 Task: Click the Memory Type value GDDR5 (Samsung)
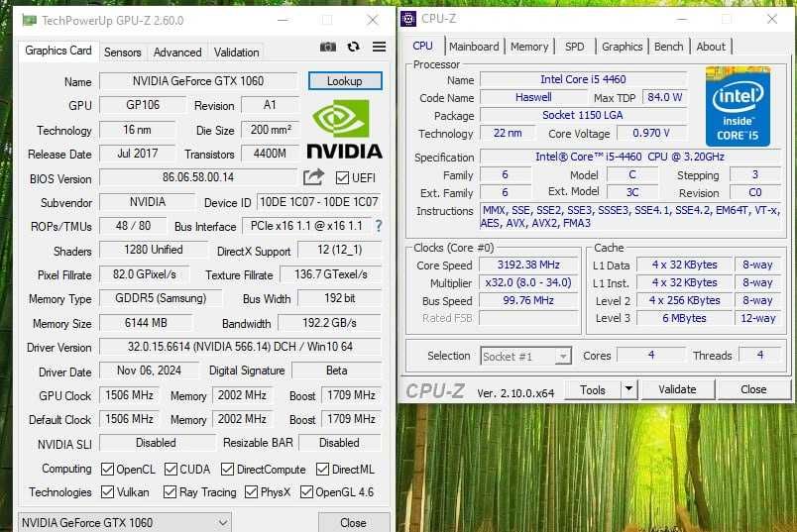[161, 298]
